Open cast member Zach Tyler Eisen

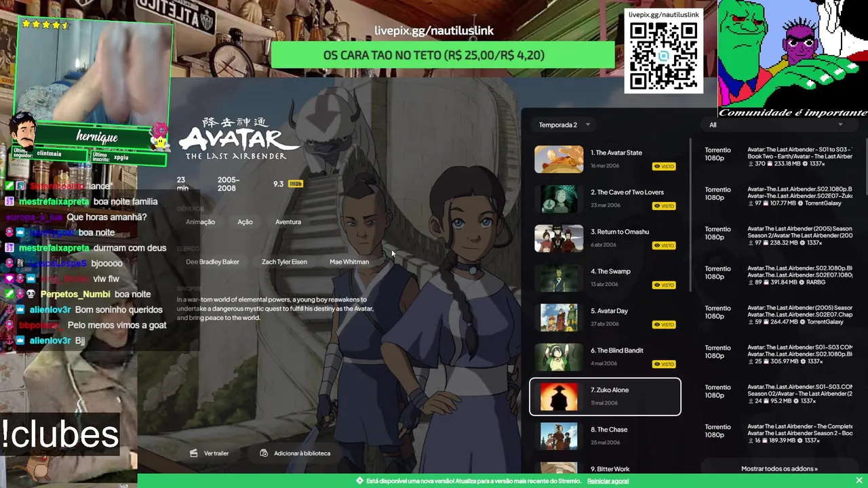click(284, 262)
